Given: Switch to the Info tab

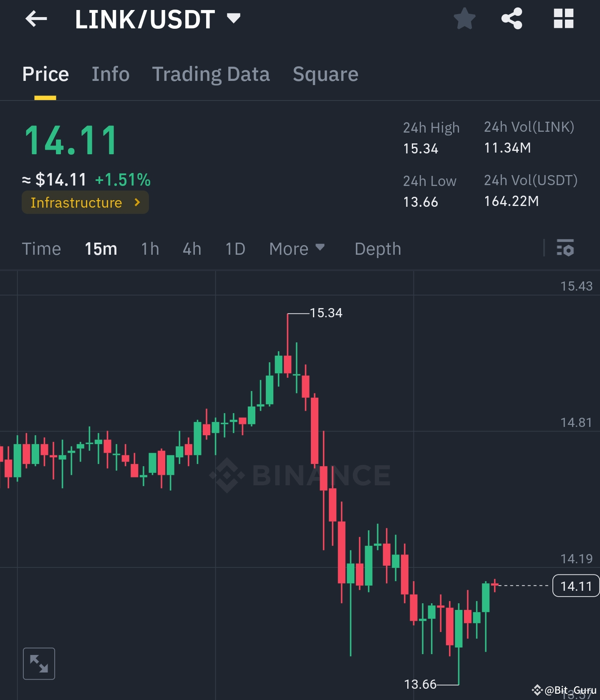Looking at the screenshot, I should [110, 74].
